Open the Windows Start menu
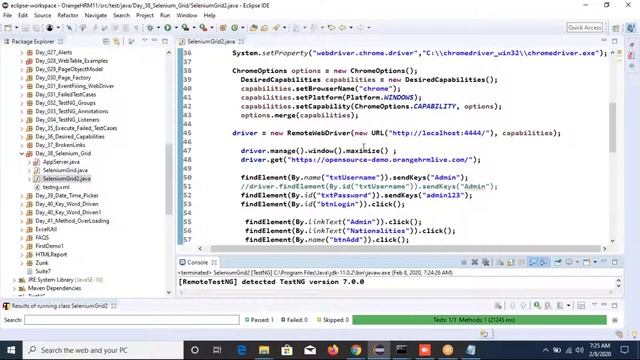This screenshot has width=640, height=360. (x=11, y=350)
